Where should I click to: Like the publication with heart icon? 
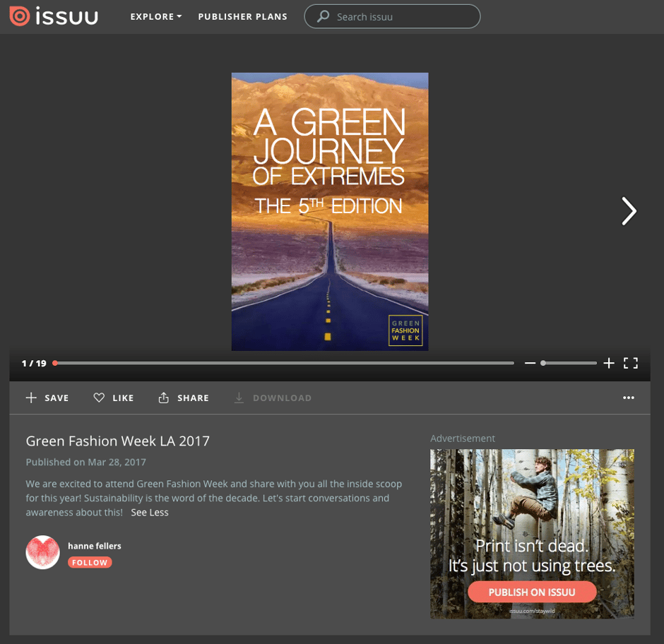(x=114, y=398)
